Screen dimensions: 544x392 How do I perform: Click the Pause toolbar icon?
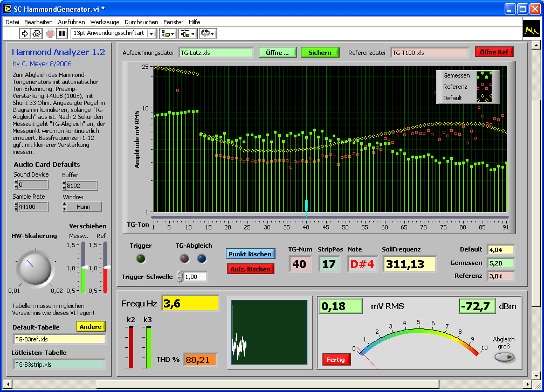point(62,33)
